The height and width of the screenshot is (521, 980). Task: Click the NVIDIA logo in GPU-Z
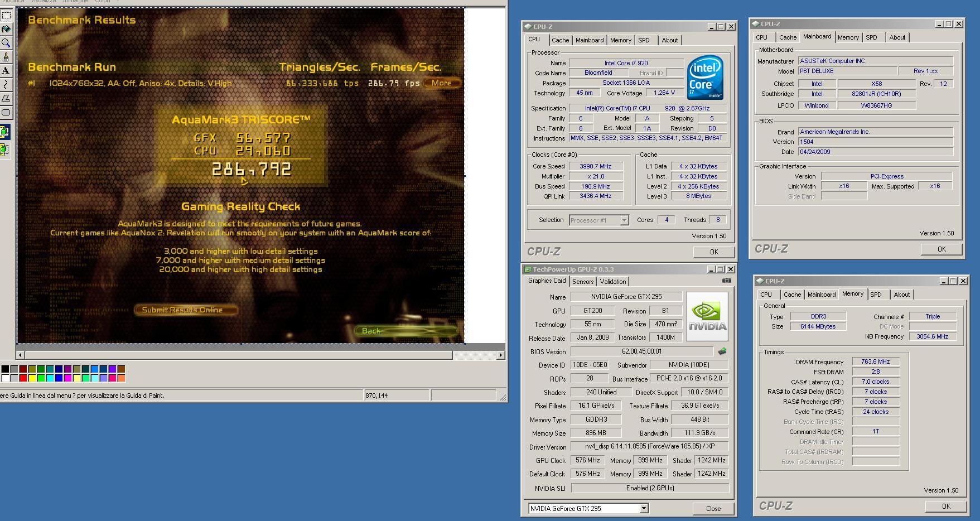[707, 316]
